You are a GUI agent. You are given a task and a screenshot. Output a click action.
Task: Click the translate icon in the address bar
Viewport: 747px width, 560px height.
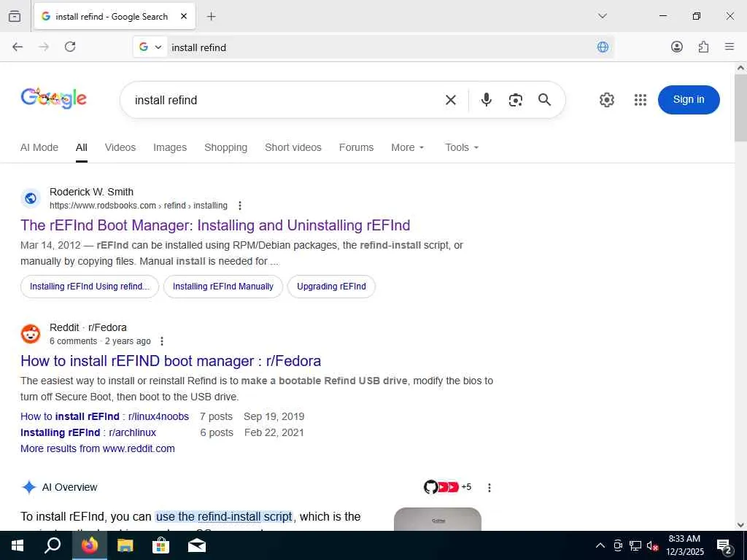603,47
